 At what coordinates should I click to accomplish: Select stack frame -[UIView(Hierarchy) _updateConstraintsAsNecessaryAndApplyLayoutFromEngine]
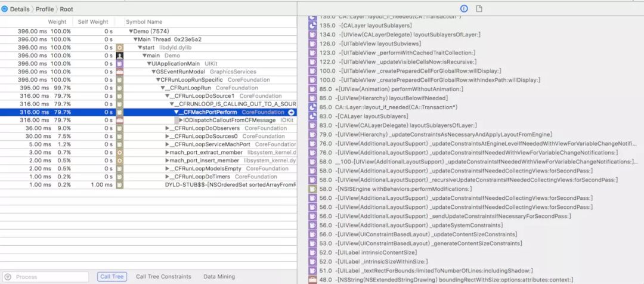444,134
